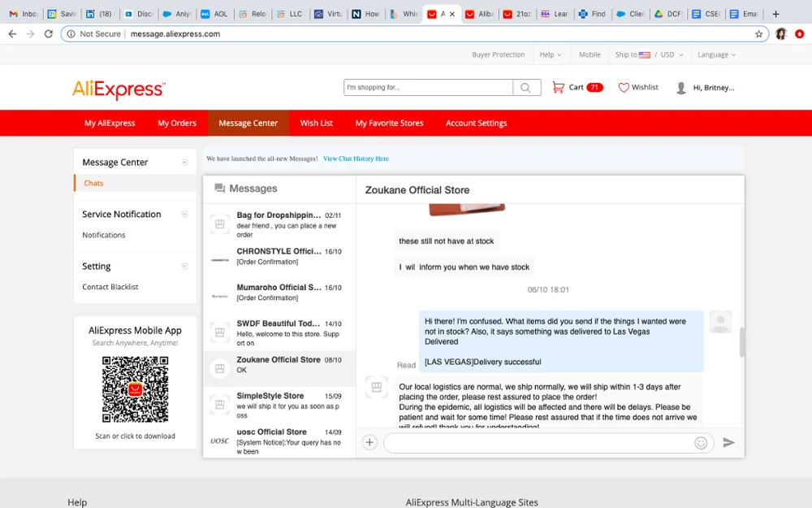This screenshot has width=812, height=508.
Task: Click the Hi, Britney account greeting
Action: click(714, 88)
